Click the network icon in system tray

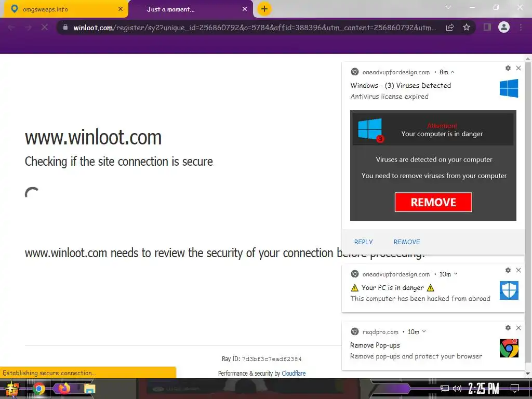[x=445, y=389]
